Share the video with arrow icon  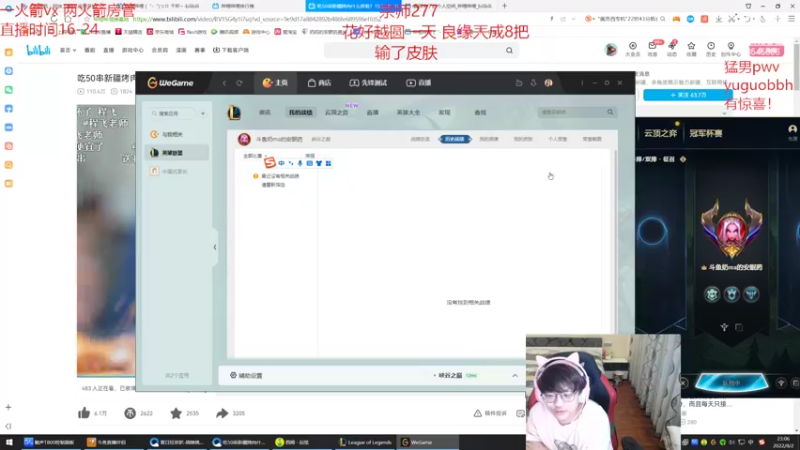222,413
